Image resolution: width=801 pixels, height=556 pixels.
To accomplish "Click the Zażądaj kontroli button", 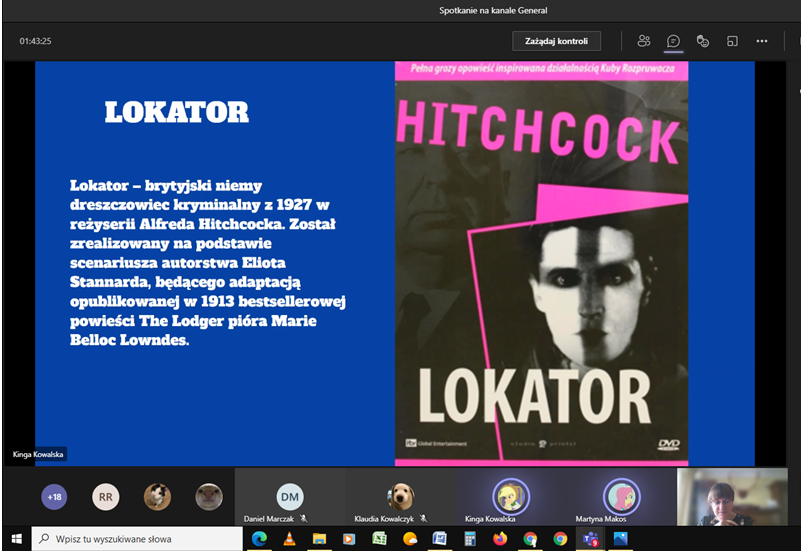I will click(x=556, y=41).
